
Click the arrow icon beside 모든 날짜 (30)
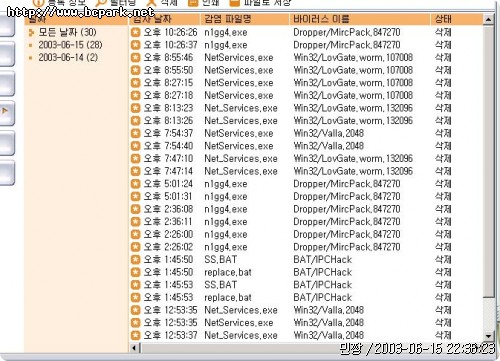click(x=31, y=33)
